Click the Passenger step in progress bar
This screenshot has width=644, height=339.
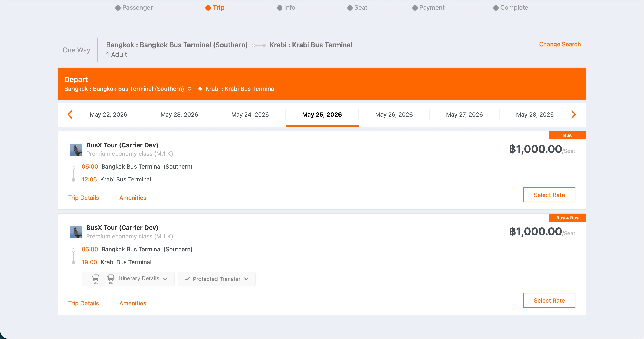(x=134, y=8)
